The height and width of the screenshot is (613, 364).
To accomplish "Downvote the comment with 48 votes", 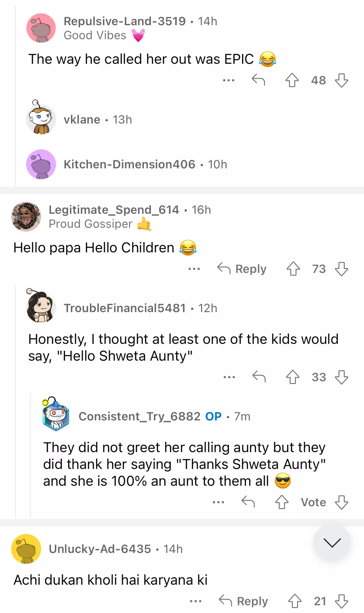I will pyautogui.click(x=341, y=80).
